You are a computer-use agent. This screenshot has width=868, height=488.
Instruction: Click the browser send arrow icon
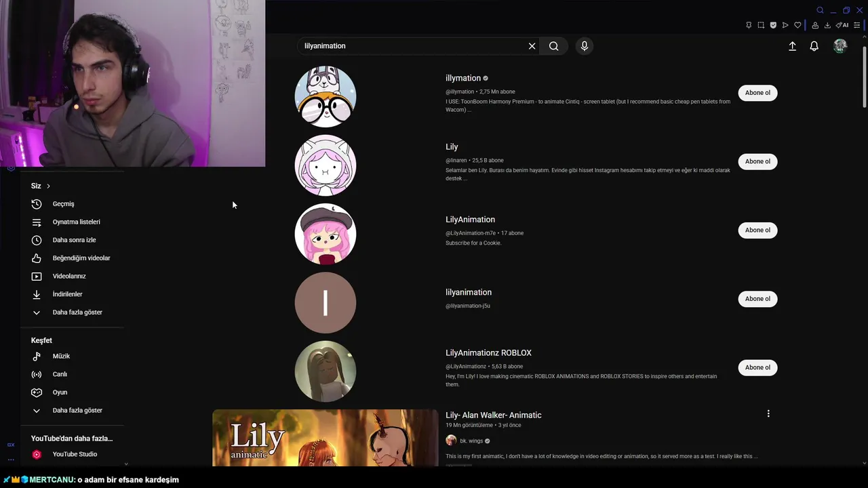(785, 25)
